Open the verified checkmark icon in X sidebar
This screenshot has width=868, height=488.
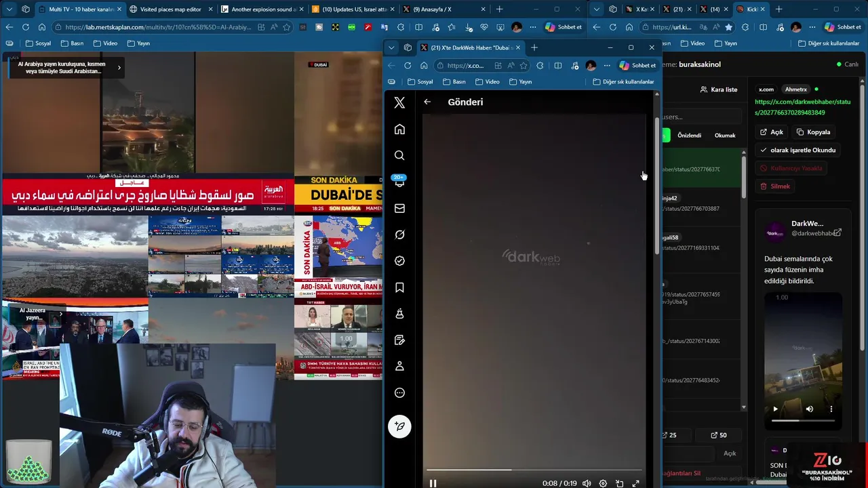[x=399, y=261]
